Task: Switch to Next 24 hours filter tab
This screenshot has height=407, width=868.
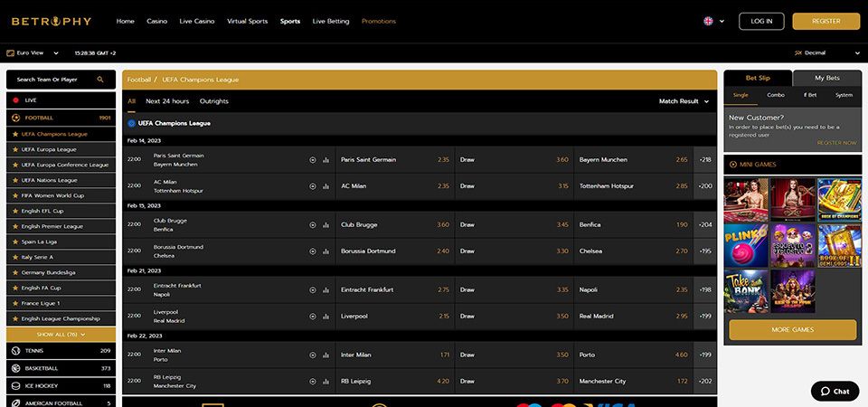Action: [167, 101]
